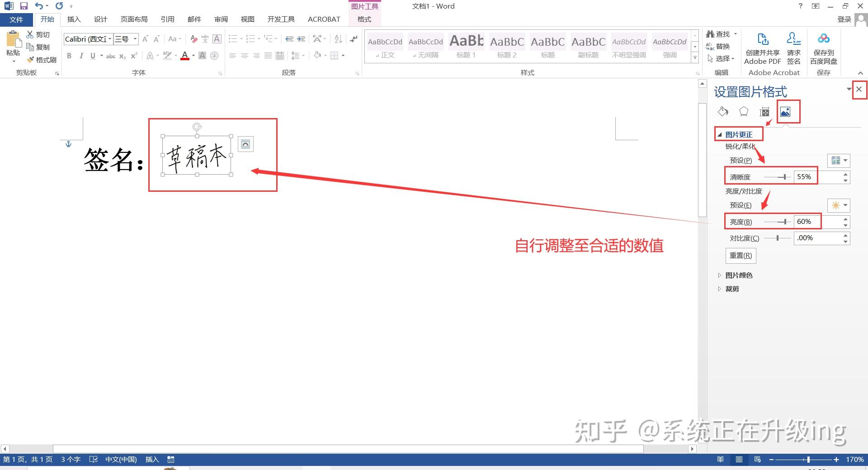Viewport: 868px width, 470px height.
Task: Open Sharpen/Soften preset dropdown
Action: click(x=839, y=161)
